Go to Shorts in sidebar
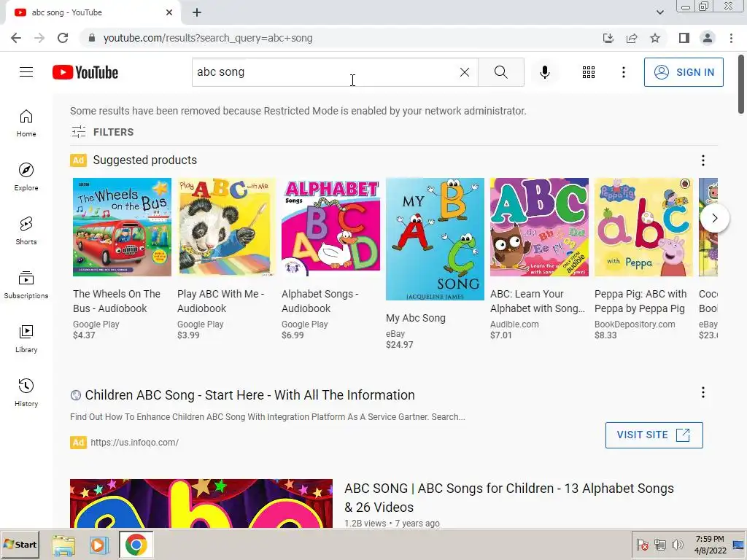747x560 pixels. 26,230
